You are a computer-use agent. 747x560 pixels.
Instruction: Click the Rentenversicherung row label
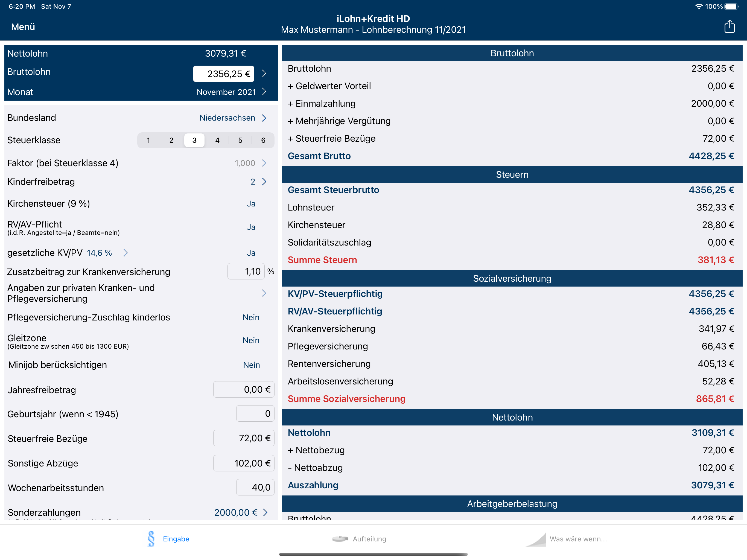(x=329, y=364)
